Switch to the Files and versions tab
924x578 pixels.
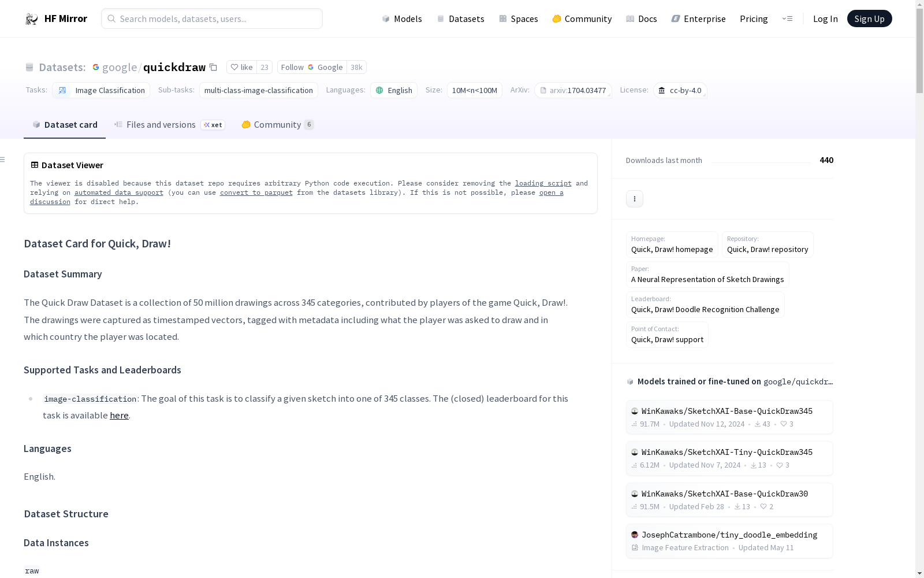pos(169,125)
